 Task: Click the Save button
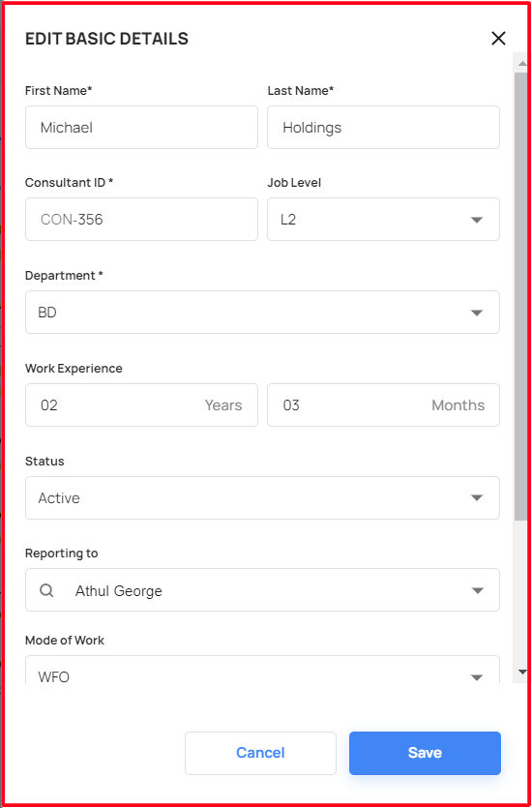click(425, 753)
